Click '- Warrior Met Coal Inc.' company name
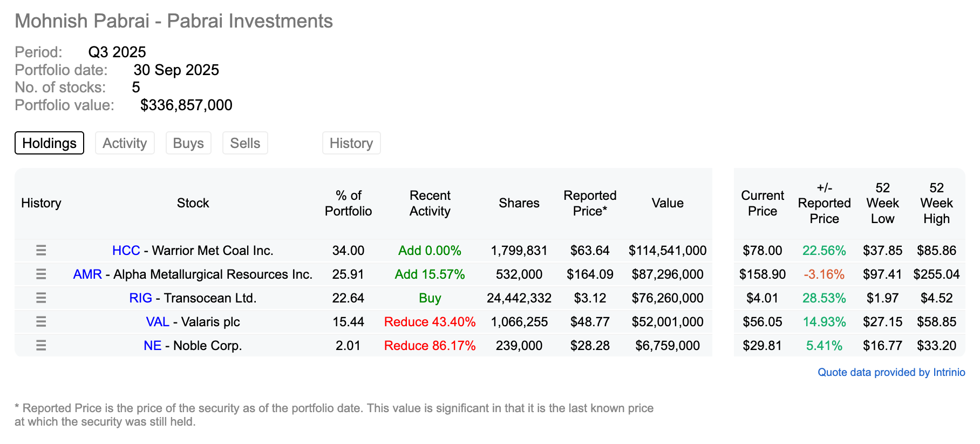The height and width of the screenshot is (444, 980). [209, 251]
